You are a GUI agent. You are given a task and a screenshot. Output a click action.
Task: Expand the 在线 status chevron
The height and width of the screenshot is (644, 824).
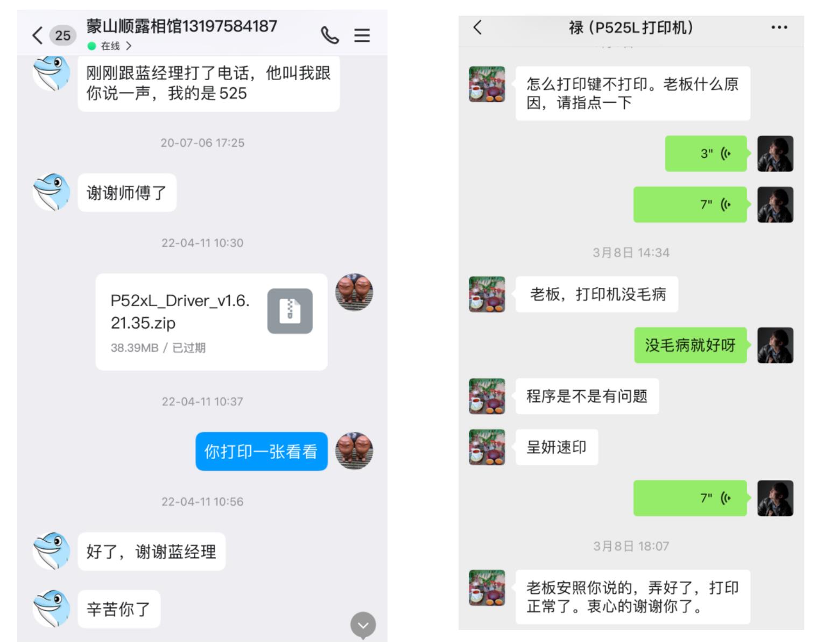pos(128,46)
